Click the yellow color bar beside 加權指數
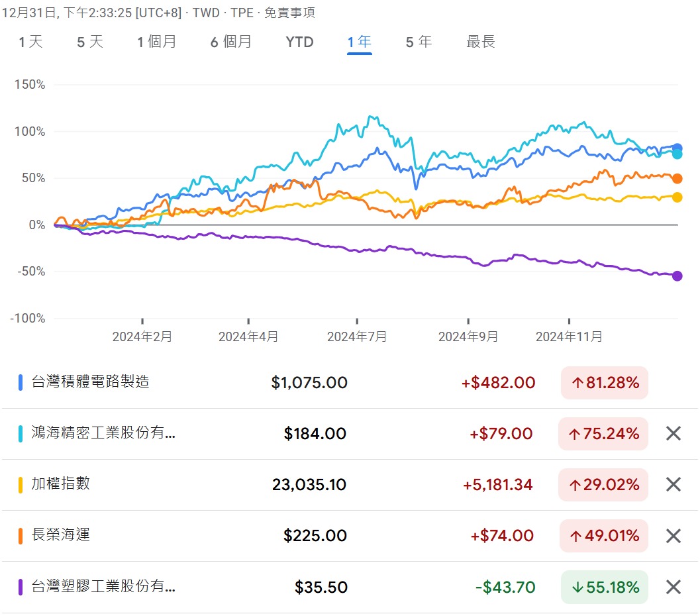 point(21,485)
